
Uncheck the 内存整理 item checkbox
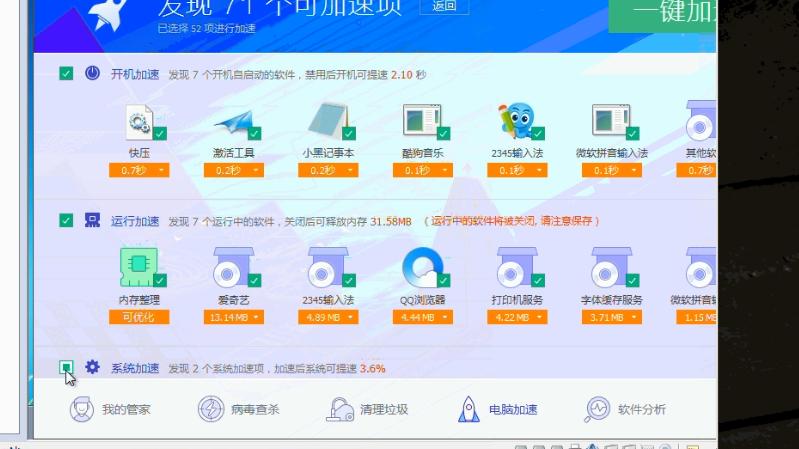point(160,280)
